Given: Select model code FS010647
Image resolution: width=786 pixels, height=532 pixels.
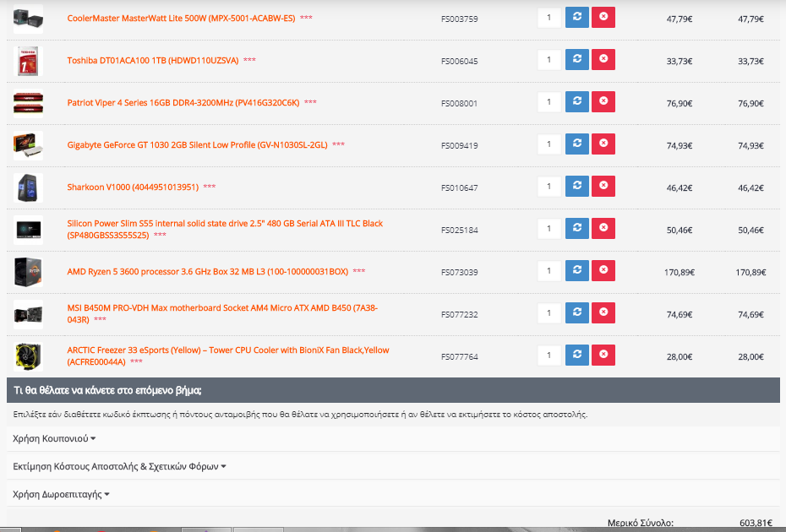Looking at the screenshot, I should coord(459,187).
